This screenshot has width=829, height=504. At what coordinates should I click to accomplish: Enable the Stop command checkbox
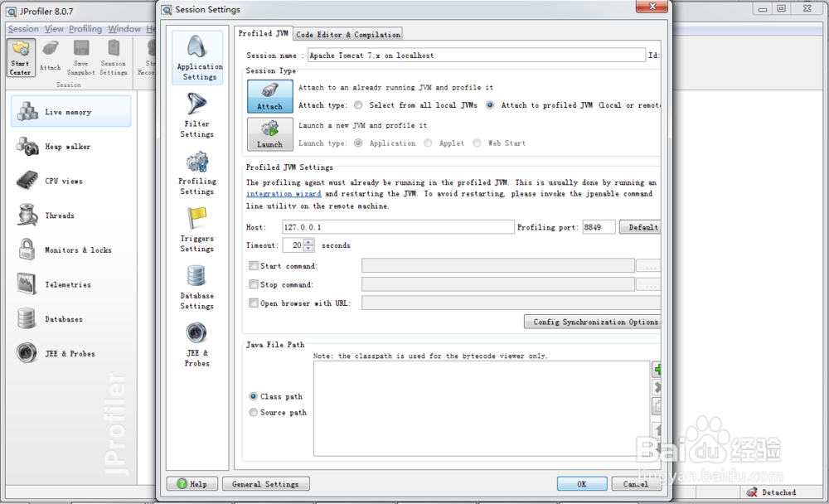[254, 284]
